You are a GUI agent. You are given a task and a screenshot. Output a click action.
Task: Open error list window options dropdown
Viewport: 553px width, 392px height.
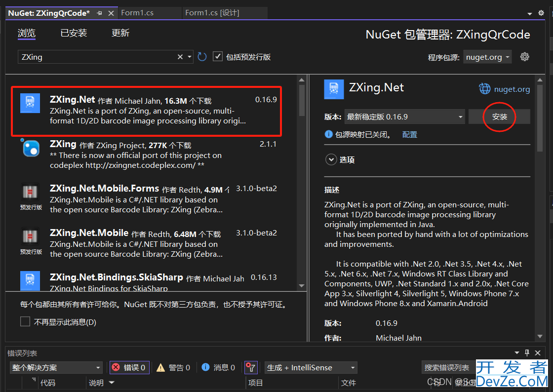coord(516,353)
